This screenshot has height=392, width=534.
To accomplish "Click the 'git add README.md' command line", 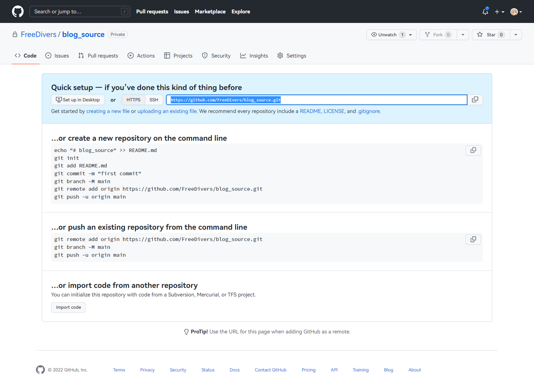I will tap(81, 166).
